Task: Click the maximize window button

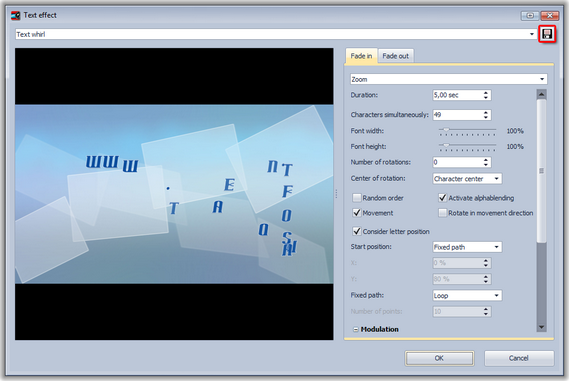Action: click(x=530, y=15)
